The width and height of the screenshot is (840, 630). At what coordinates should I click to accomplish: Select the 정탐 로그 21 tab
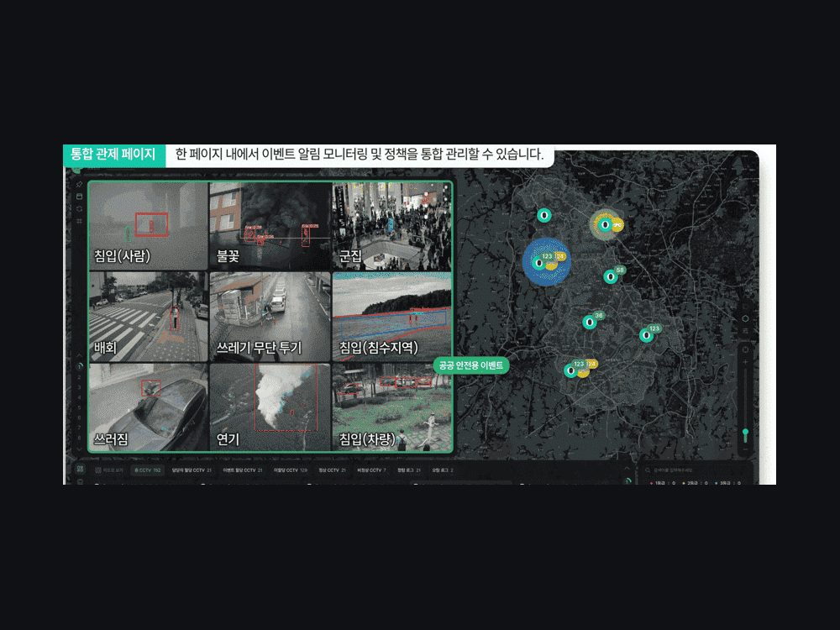[409, 470]
